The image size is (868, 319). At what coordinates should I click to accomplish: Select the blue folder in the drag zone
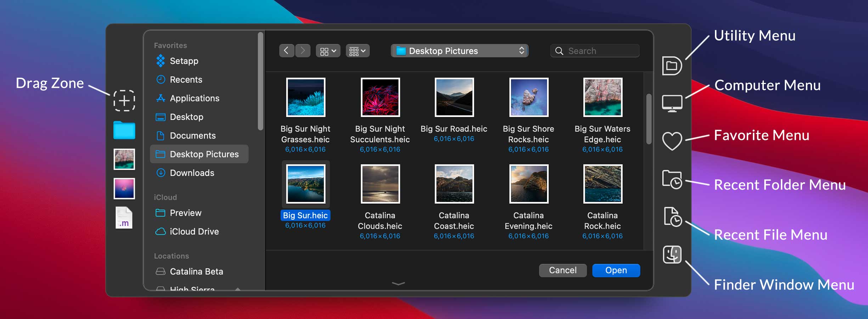(x=124, y=130)
